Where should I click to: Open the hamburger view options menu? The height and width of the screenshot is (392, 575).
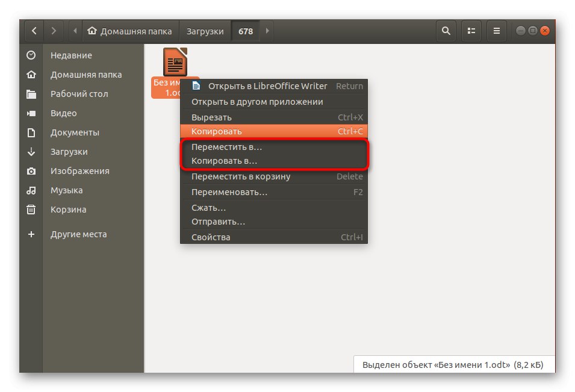click(x=497, y=31)
